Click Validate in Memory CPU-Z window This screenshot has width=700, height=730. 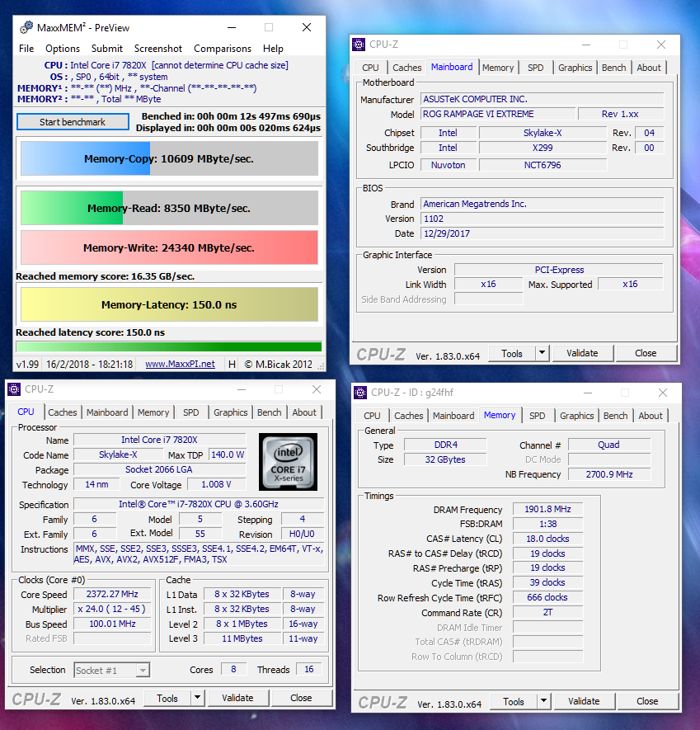pyautogui.click(x=584, y=701)
